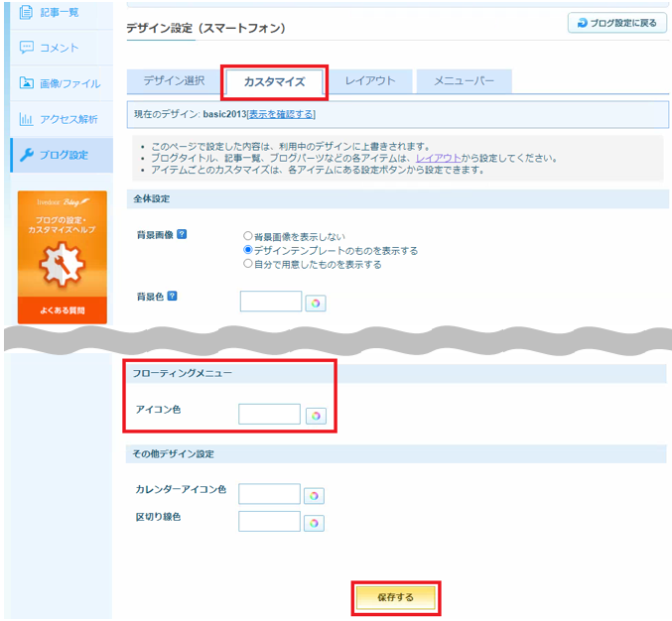Select 背景画像を表示しない radio option
Image resolution: width=672 pixels, height=621 pixels.
248,235
